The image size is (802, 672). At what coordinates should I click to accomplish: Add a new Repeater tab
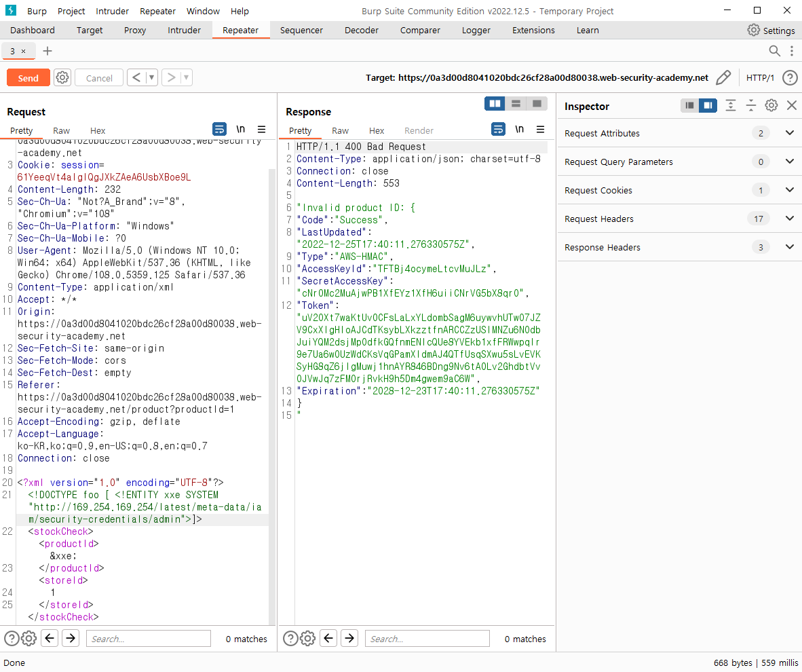point(47,51)
